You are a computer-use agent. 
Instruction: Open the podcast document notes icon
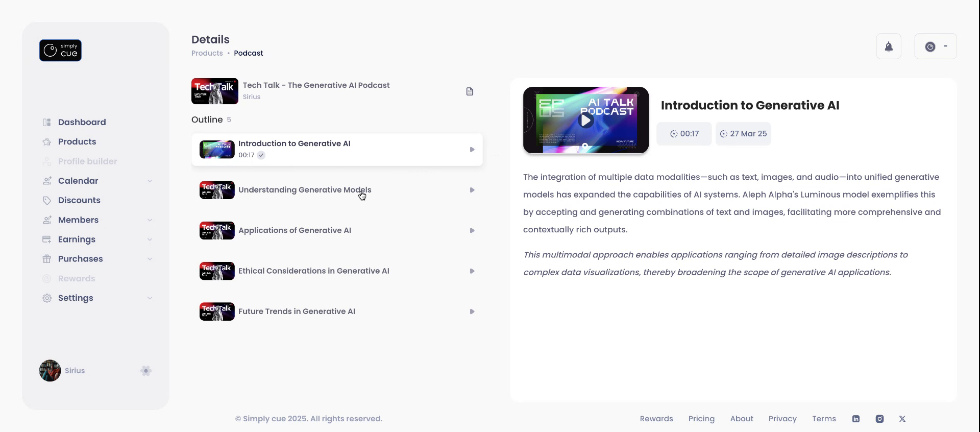[470, 91]
